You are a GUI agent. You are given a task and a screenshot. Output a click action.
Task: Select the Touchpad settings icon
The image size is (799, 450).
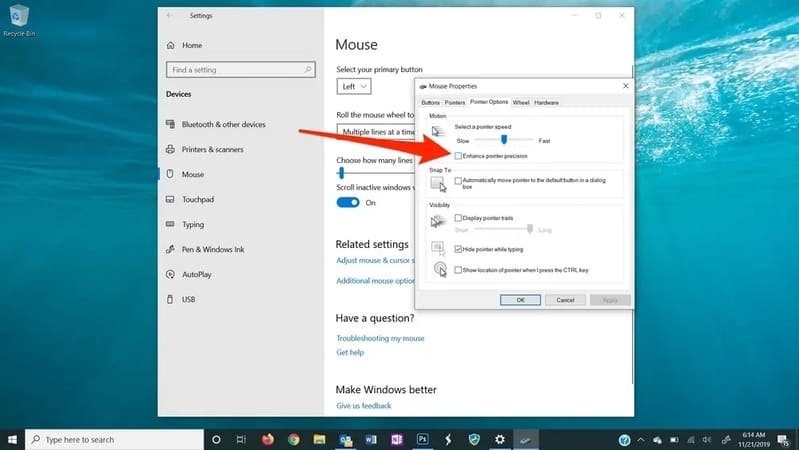coord(170,199)
